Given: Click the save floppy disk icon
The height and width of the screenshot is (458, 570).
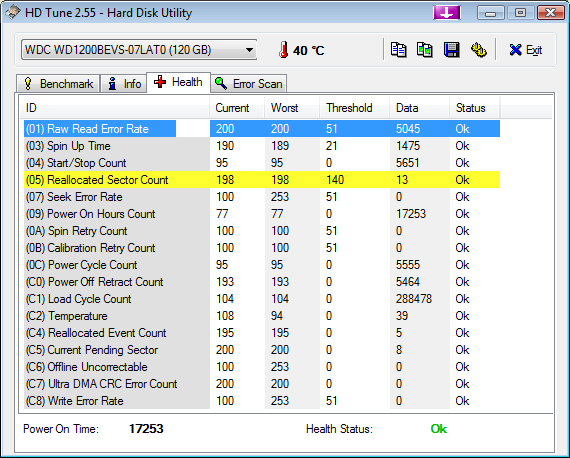Looking at the screenshot, I should (x=451, y=50).
